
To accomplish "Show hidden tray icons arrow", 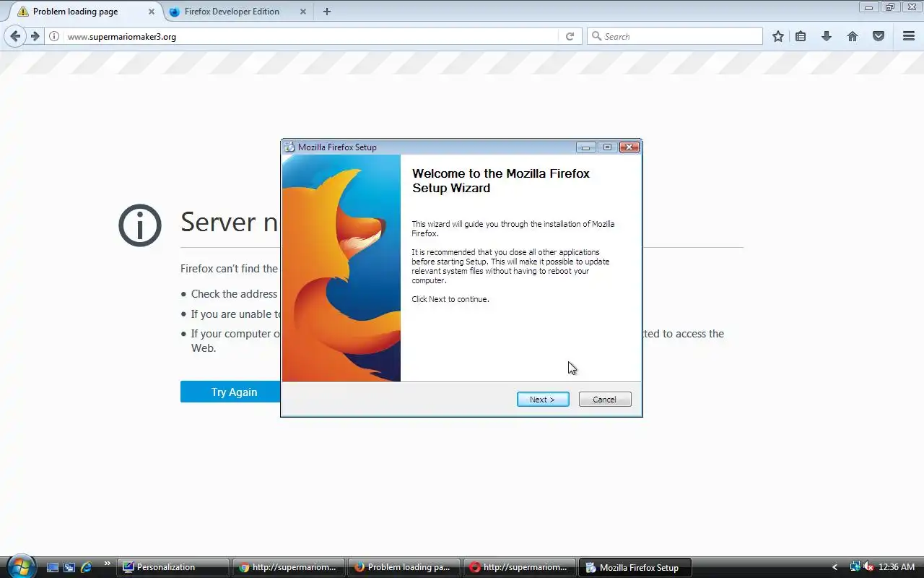I will pos(835,567).
